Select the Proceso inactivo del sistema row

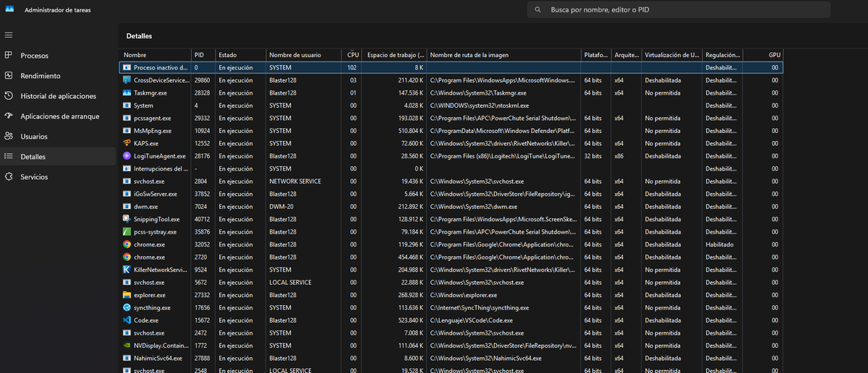[451, 67]
